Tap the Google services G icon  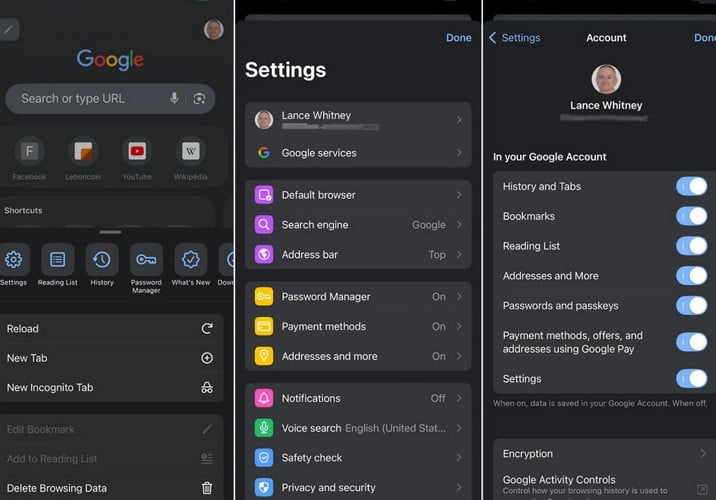(x=264, y=153)
